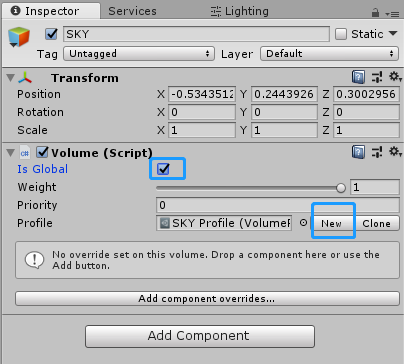Click New profile button
Viewport: 404px width, 364px height.
coord(331,223)
